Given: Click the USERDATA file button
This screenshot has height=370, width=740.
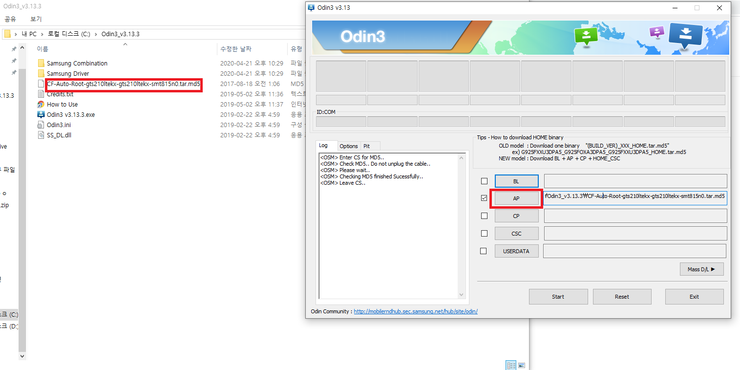Looking at the screenshot, I should (516, 251).
